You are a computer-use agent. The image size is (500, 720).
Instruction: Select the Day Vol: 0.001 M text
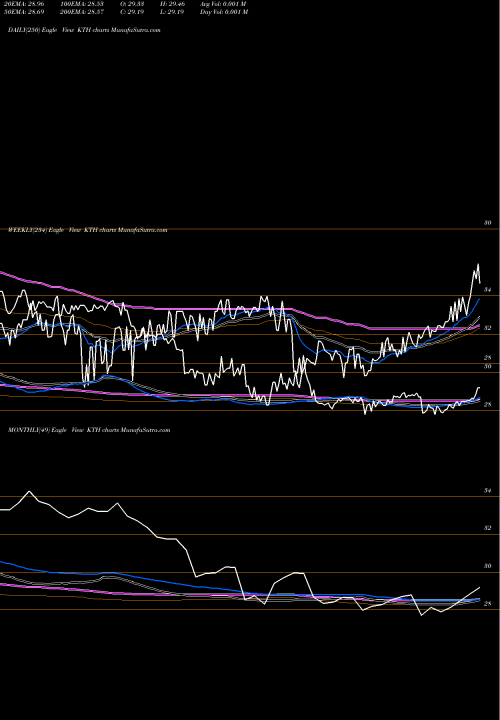[x=224, y=12]
